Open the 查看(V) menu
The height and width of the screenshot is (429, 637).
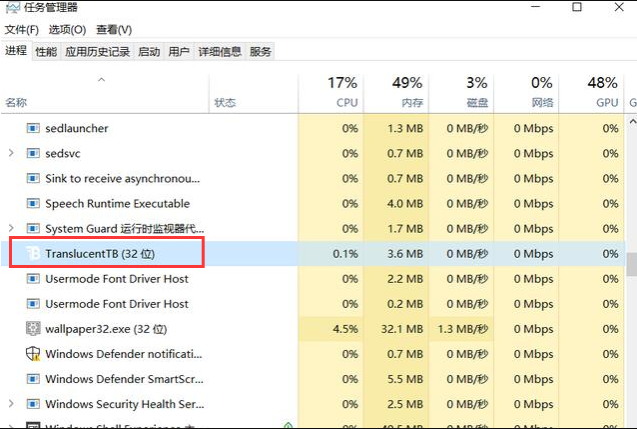pos(114,30)
